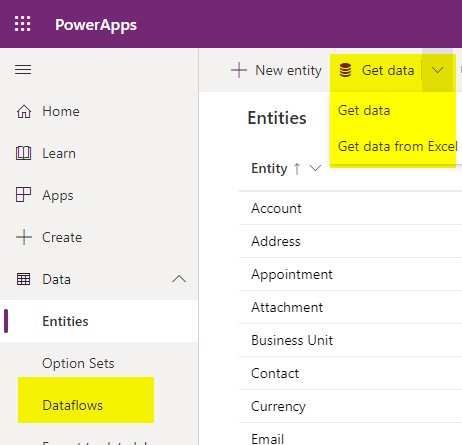
Task: Open Learn in sidebar
Action: [x=59, y=153]
